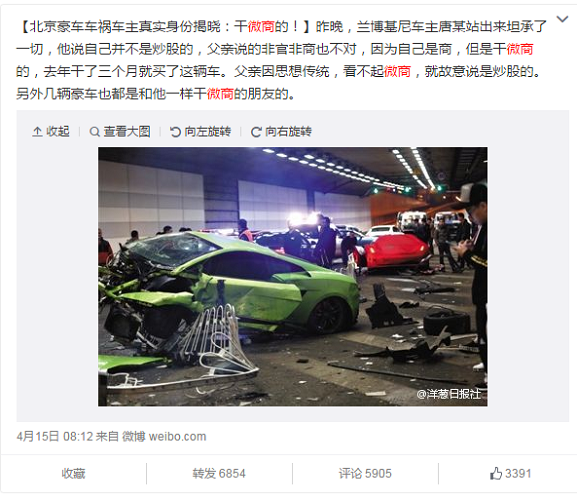Click the red 微商 keyword in the last line
This screenshot has height=500, width=577.
[x=220, y=94]
